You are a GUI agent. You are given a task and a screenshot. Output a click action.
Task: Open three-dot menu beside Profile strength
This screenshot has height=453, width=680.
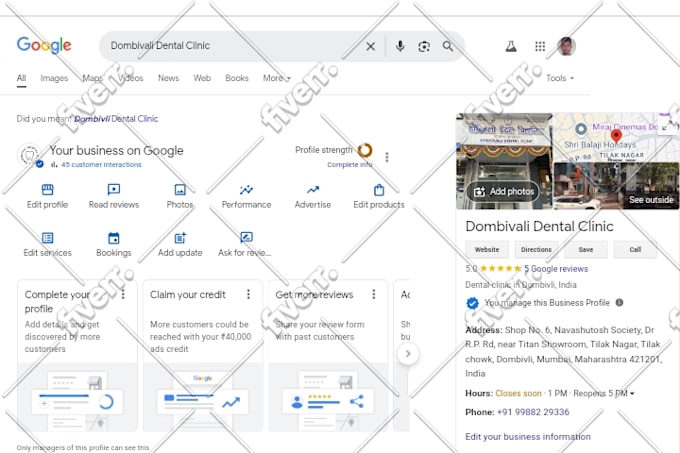click(x=387, y=157)
